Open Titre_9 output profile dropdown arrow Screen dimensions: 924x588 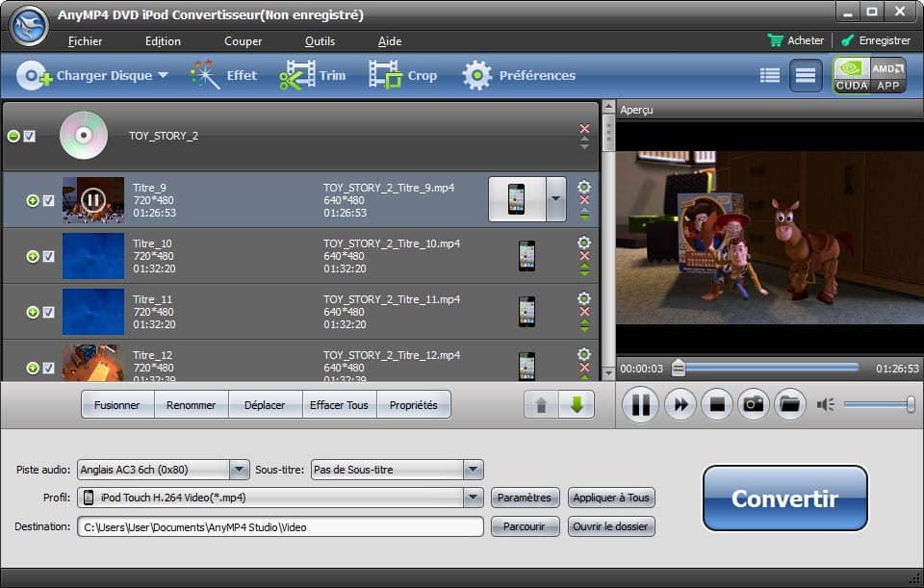555,199
